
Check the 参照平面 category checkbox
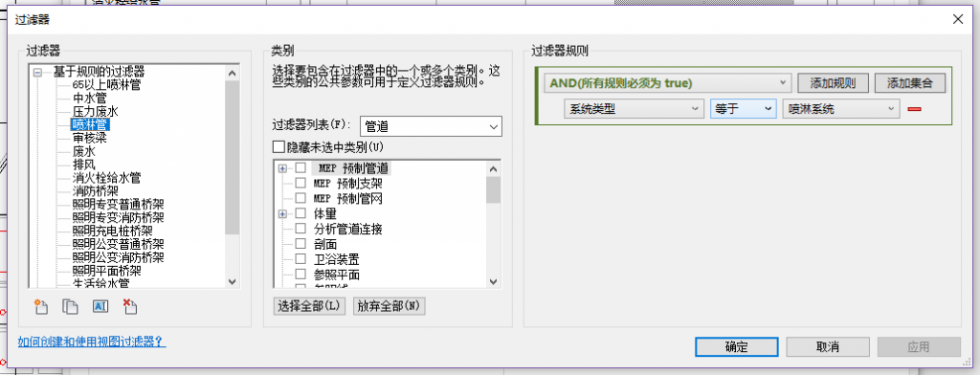click(301, 274)
